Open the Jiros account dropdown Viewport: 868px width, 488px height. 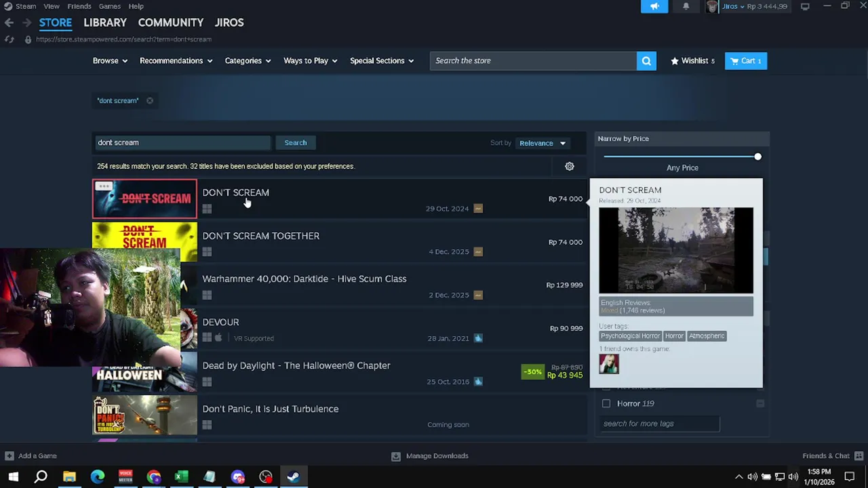tap(733, 6)
